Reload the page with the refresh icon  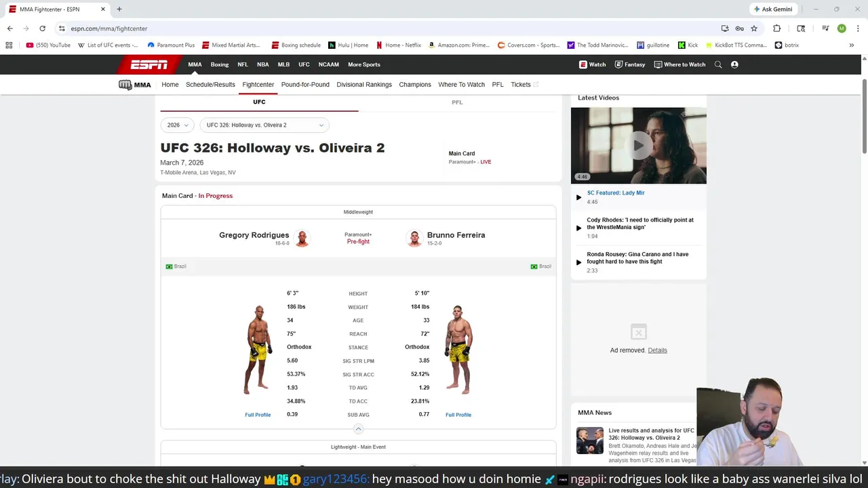tap(42, 28)
